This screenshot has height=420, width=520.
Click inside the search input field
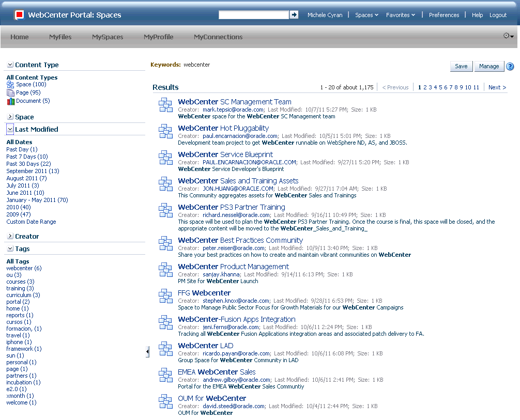253,15
